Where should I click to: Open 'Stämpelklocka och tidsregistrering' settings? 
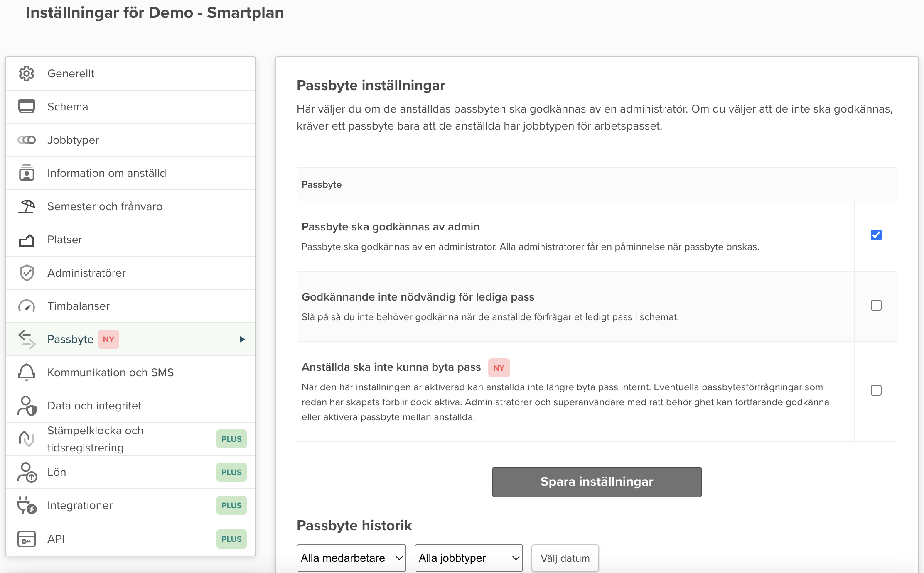pos(96,439)
